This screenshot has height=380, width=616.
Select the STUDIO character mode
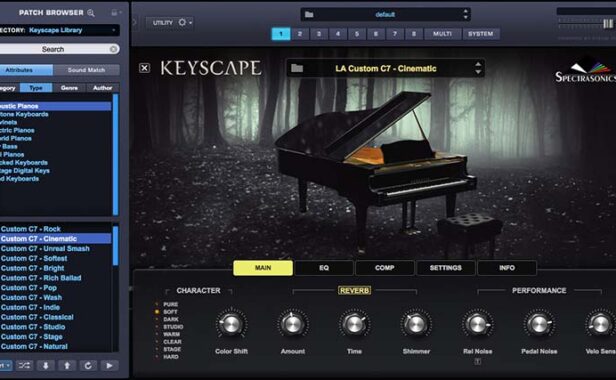point(173,327)
